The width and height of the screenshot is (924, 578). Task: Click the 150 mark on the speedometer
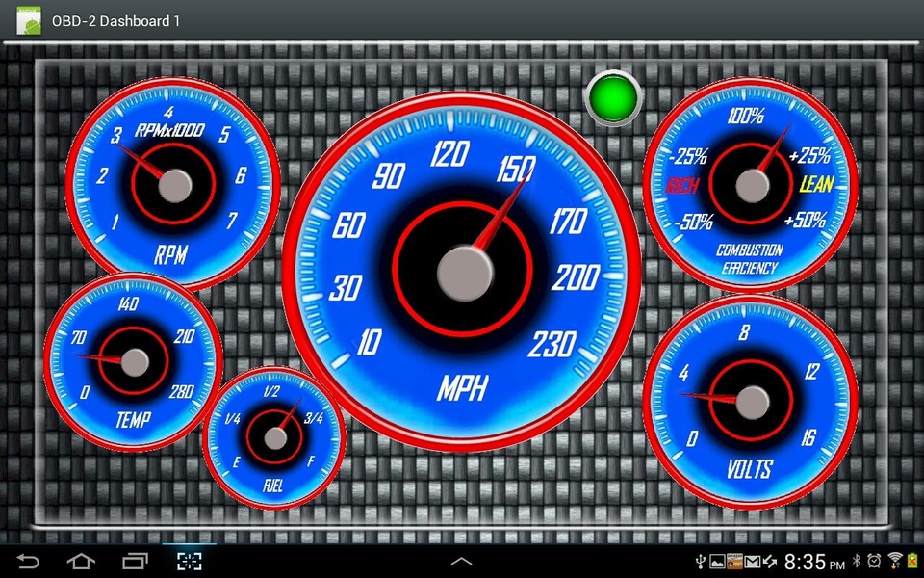pyautogui.click(x=516, y=169)
